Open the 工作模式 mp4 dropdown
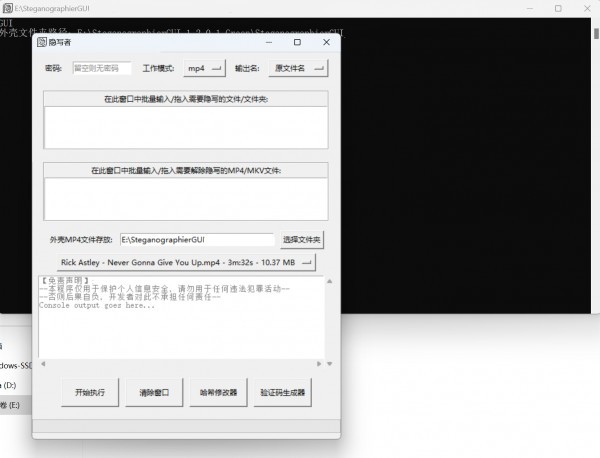The height and width of the screenshot is (458, 600). 204,69
